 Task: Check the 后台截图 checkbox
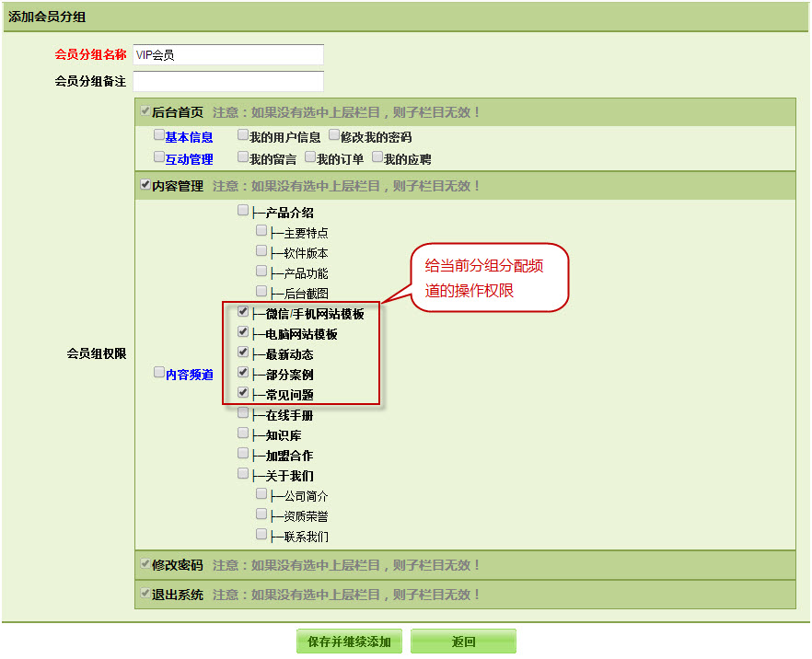261,292
